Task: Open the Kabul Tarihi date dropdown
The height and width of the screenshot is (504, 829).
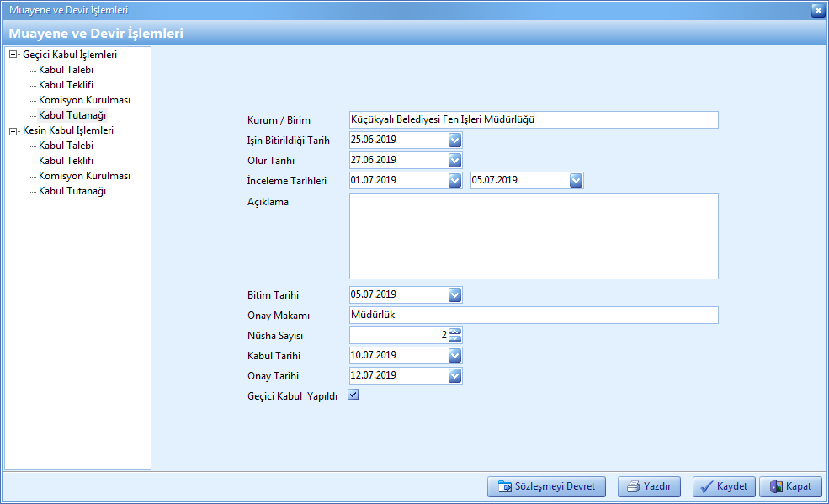Action: [x=454, y=355]
